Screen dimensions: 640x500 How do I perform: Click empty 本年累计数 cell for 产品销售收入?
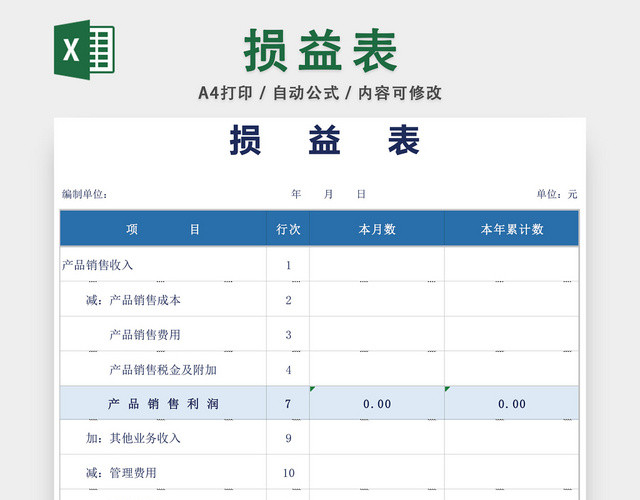point(512,264)
